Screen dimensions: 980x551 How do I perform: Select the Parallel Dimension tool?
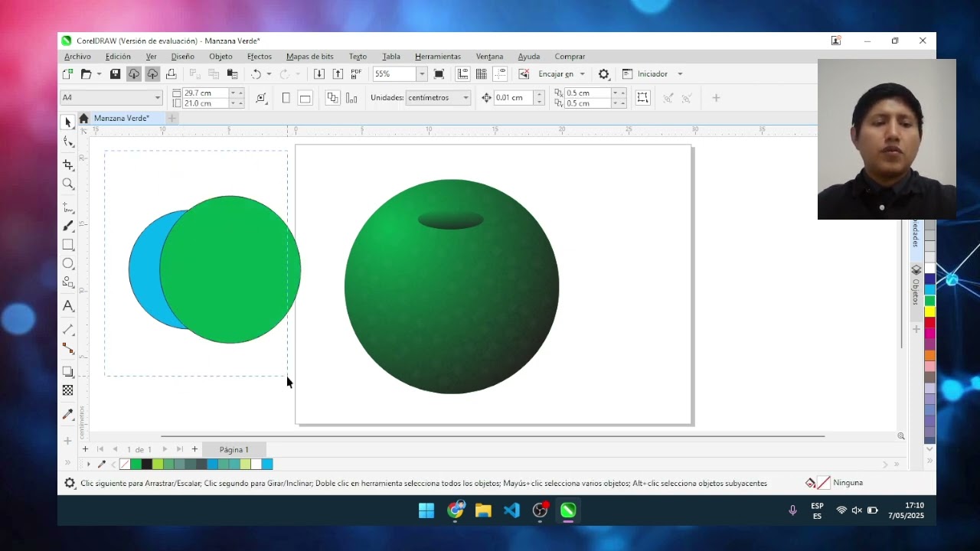point(68,329)
